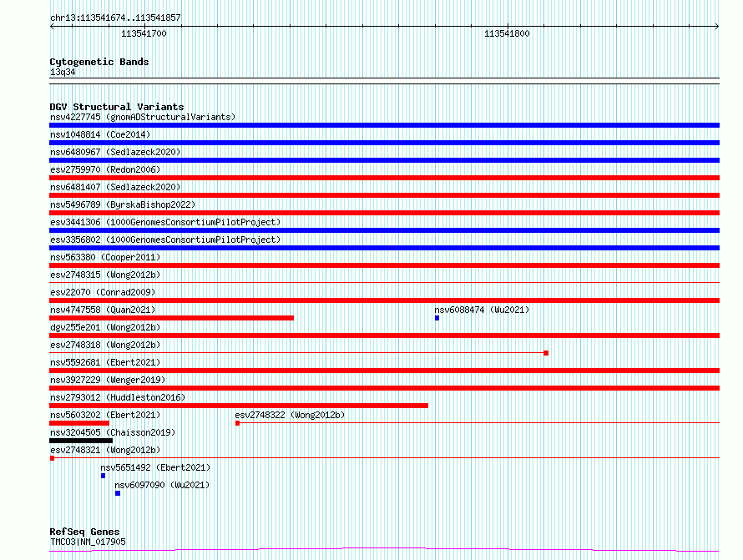This screenshot has height=560, width=743.
Task: Click the red bar under nsv6481407
Action: coord(384,195)
